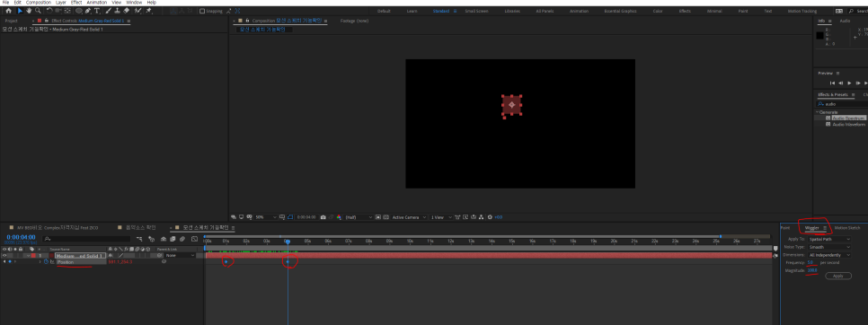
Task: Open the graph editor icon in timeline
Action: [194, 240]
